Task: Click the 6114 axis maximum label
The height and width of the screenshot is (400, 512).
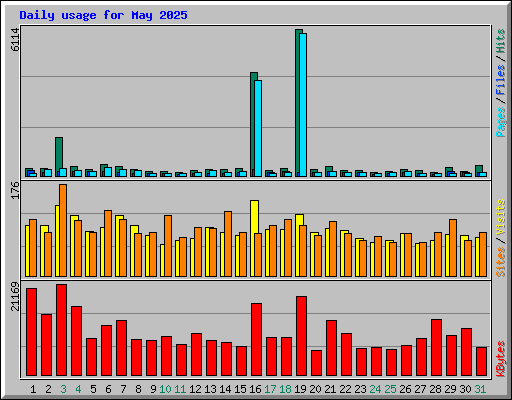Action: point(15,40)
